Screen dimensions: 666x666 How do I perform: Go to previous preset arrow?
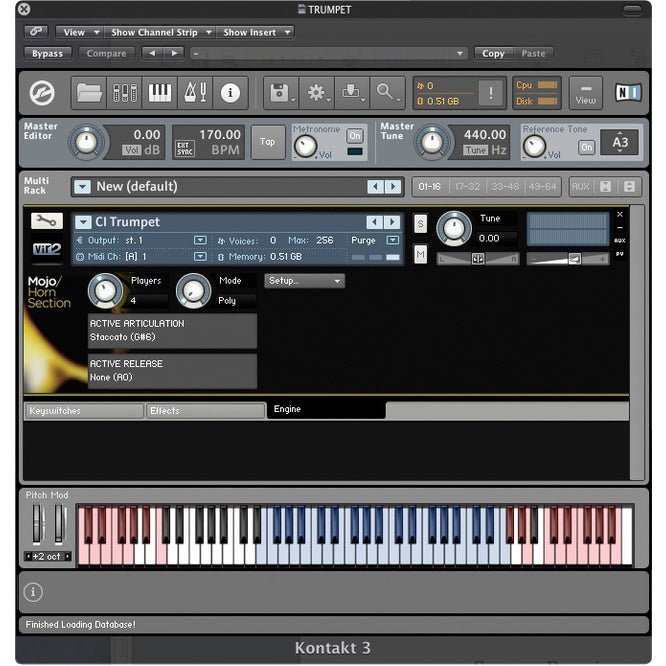pyautogui.click(x=152, y=54)
